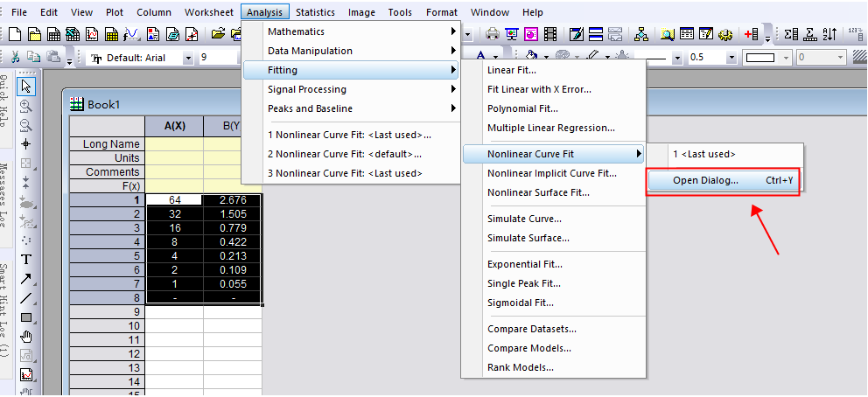Select row header 10
Viewport: 868px width, 397px height.
(x=108, y=326)
